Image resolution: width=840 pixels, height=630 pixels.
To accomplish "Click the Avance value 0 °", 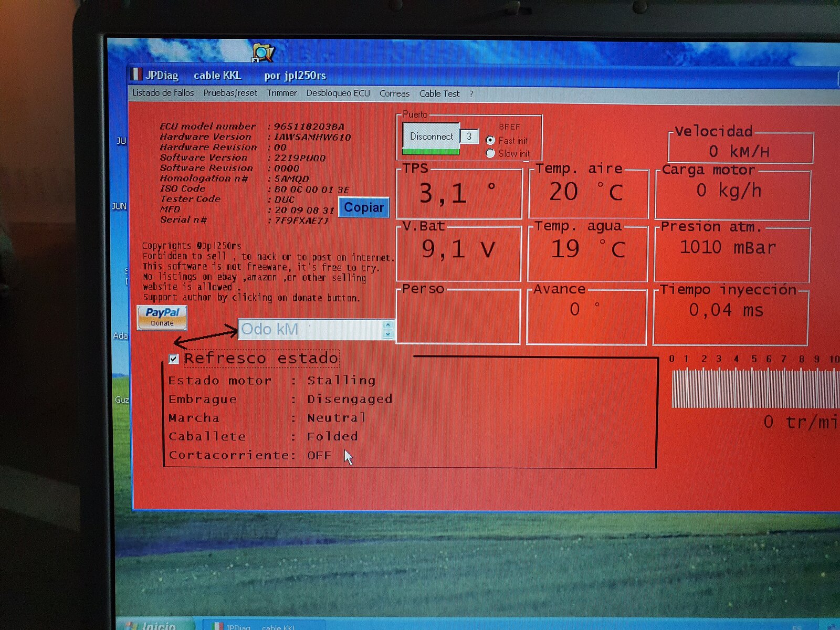I will (584, 309).
